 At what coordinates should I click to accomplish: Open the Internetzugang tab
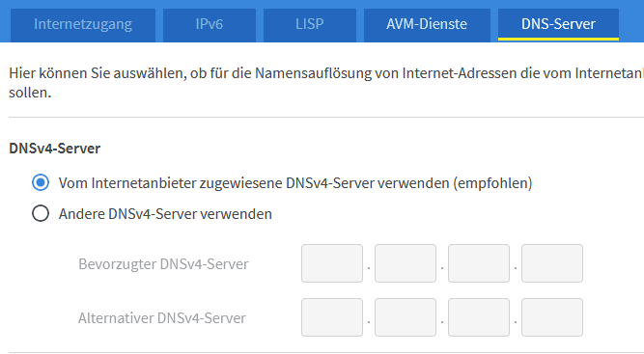pos(83,25)
